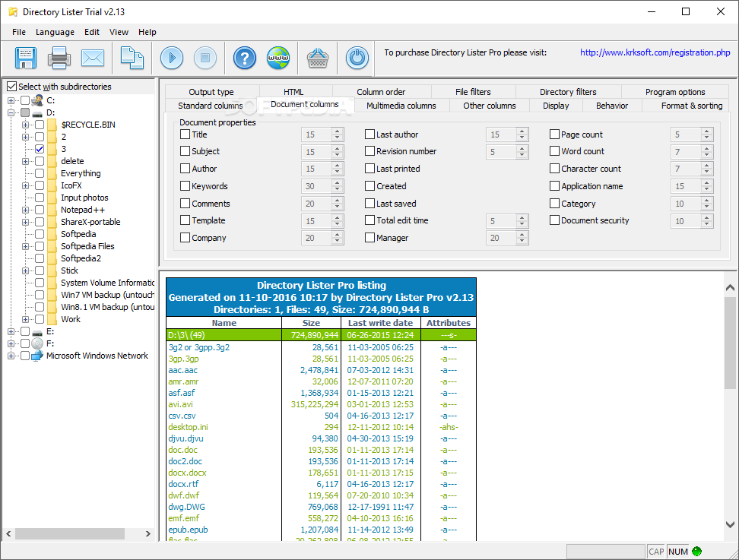The height and width of the screenshot is (560, 739).
Task: Click the Softpedia Files folder icon
Action: [x=52, y=246]
